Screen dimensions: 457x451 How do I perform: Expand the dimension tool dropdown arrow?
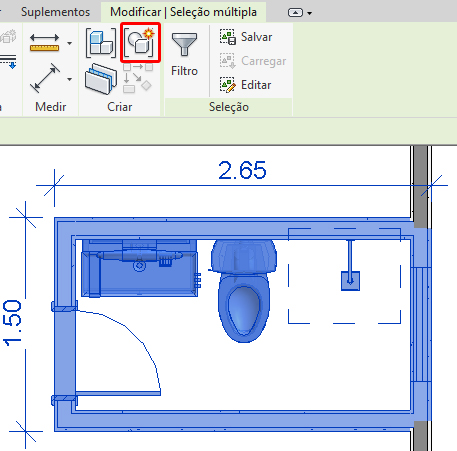coord(69,79)
